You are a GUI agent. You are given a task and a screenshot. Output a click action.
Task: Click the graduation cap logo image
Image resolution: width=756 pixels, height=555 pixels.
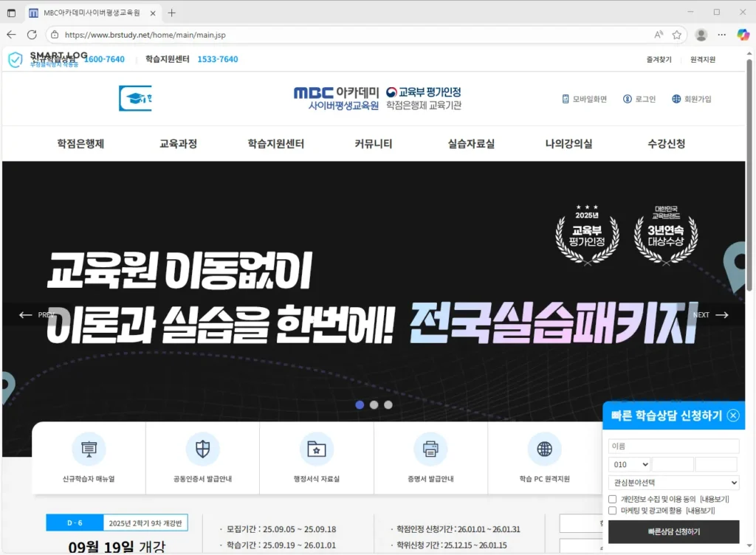coord(136,98)
